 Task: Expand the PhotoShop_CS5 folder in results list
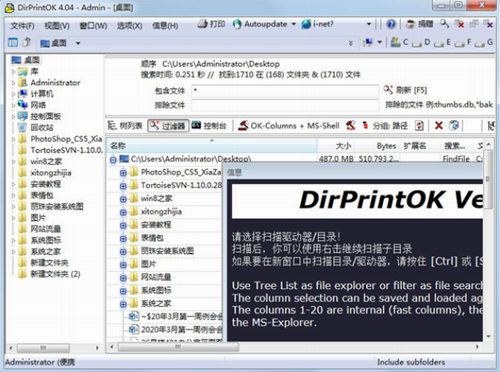pos(123,173)
